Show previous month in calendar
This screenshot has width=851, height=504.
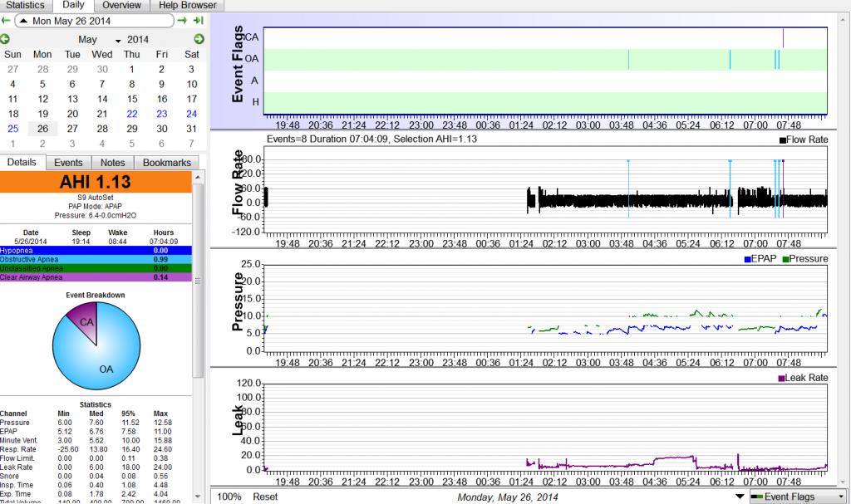pyautogui.click(x=5, y=40)
